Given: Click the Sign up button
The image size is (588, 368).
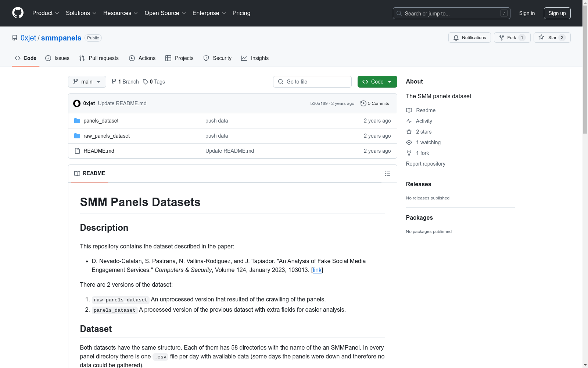Looking at the screenshot, I should pyautogui.click(x=557, y=13).
